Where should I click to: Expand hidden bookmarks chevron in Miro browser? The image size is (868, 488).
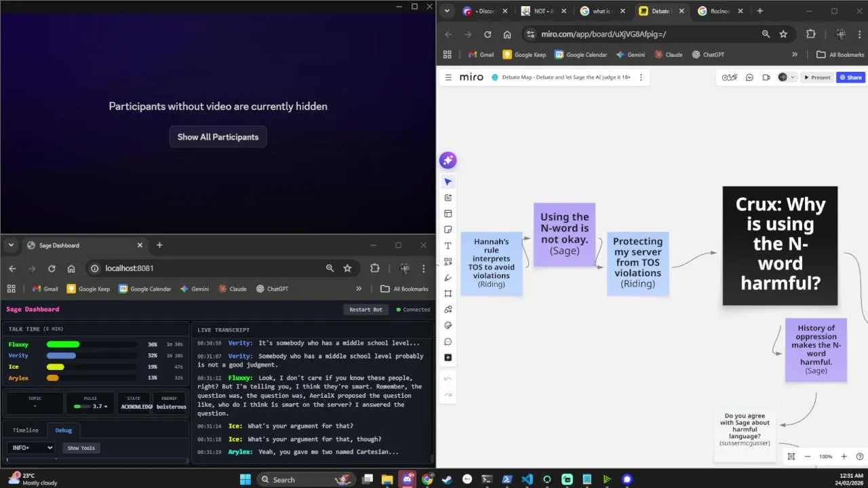tap(795, 54)
